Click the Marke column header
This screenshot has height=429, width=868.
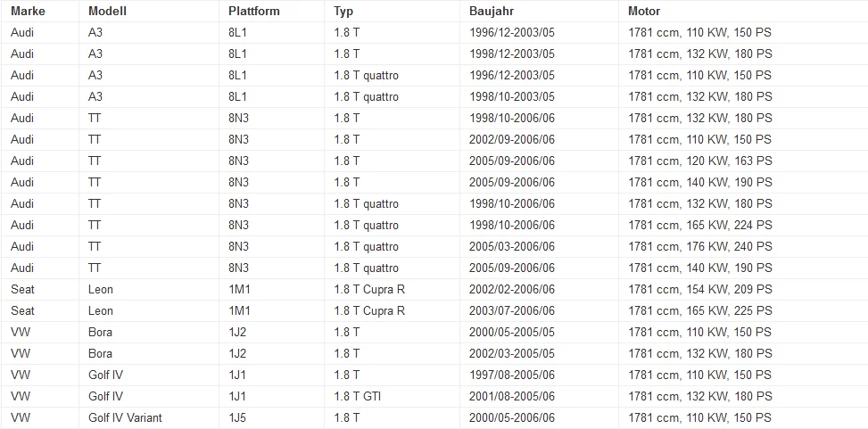[28, 11]
